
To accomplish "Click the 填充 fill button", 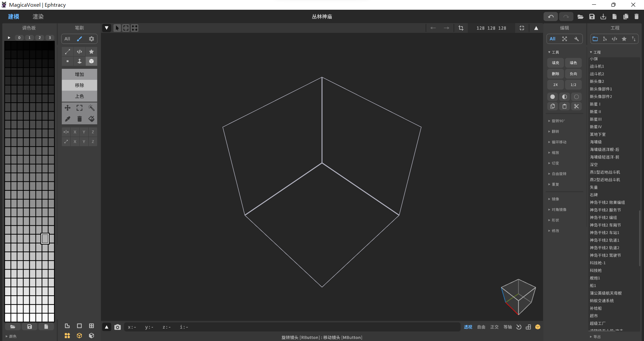I will 555,63.
